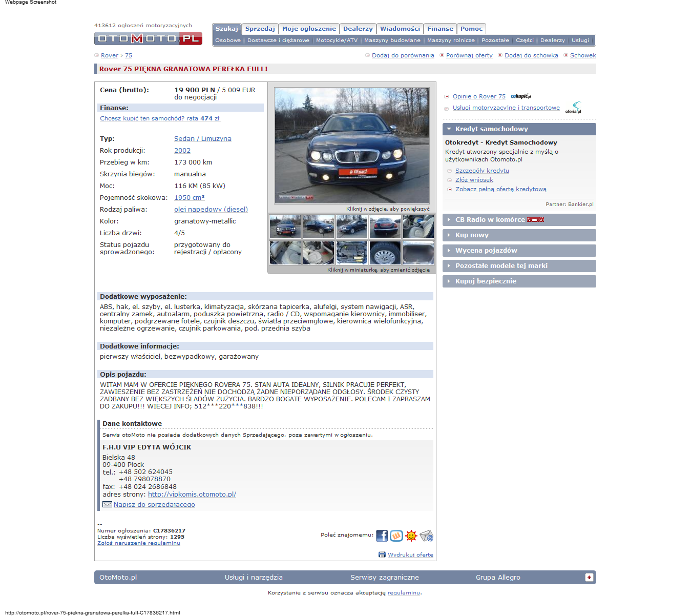Click the footer scroll-to-top arrow icon
Image resolution: width=691 pixels, height=616 pixels.
[x=589, y=577]
